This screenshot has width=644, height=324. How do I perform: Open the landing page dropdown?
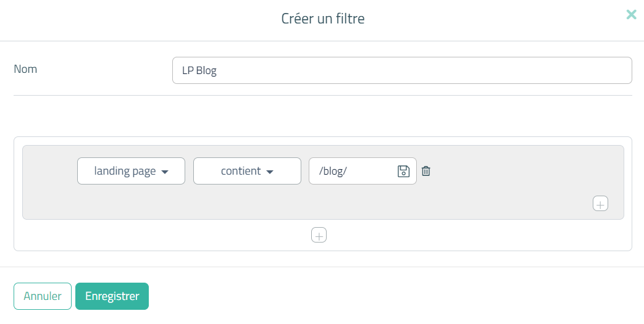pos(131,171)
